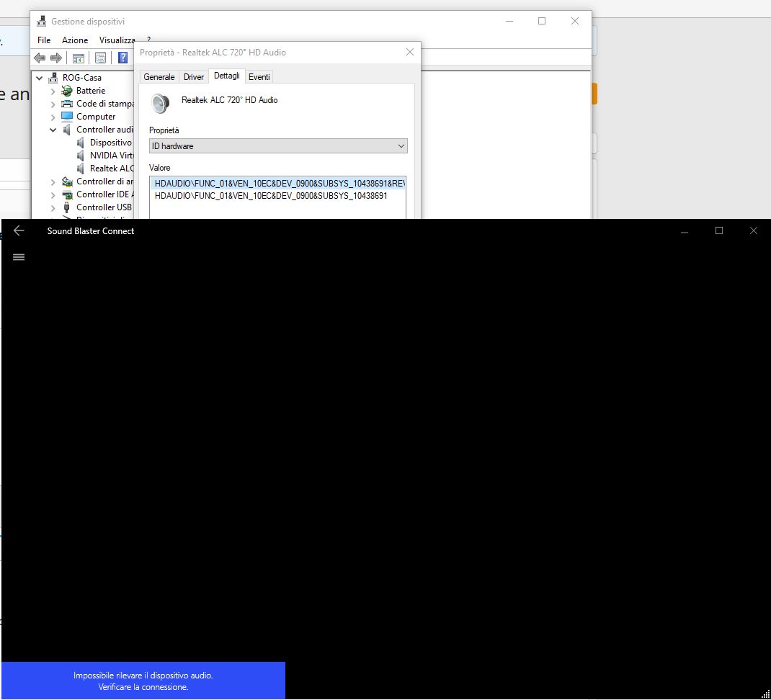Click the Controller IDE chip icon
This screenshot has height=700, width=771.
click(67, 194)
